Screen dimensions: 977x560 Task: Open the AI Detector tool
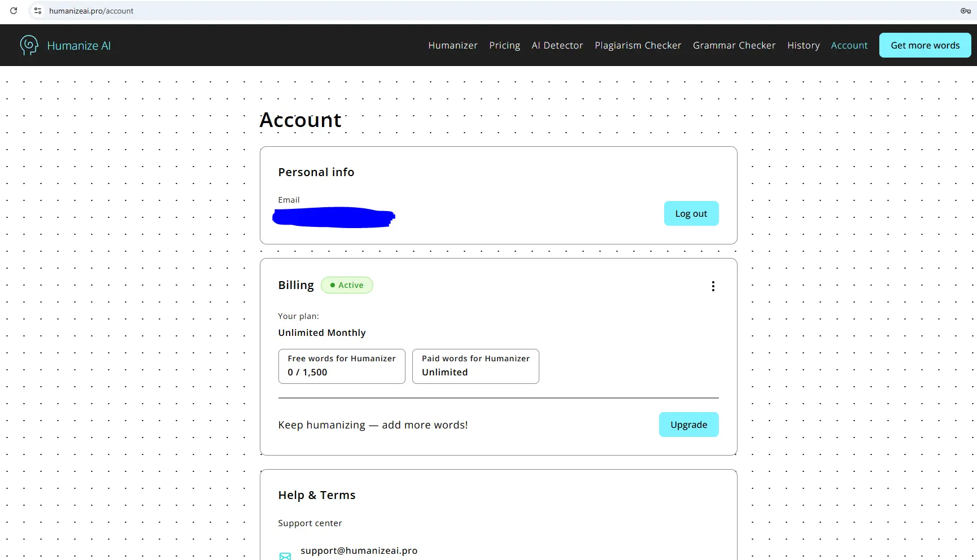click(557, 45)
